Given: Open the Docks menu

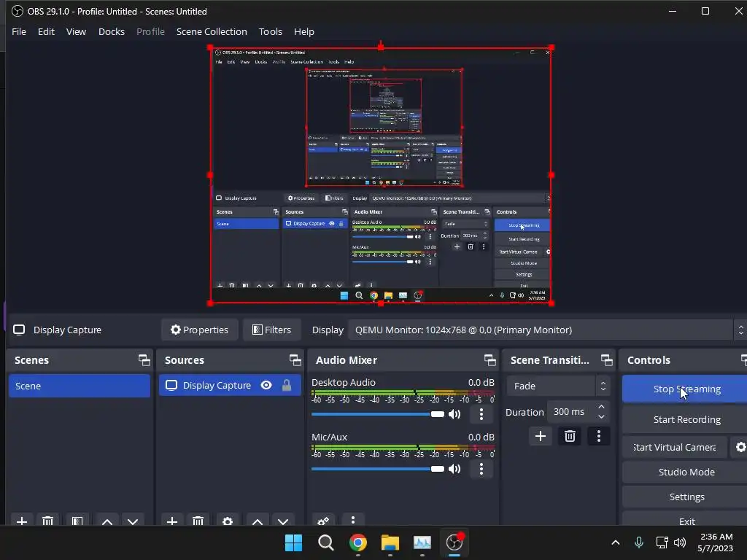Looking at the screenshot, I should pos(112,31).
